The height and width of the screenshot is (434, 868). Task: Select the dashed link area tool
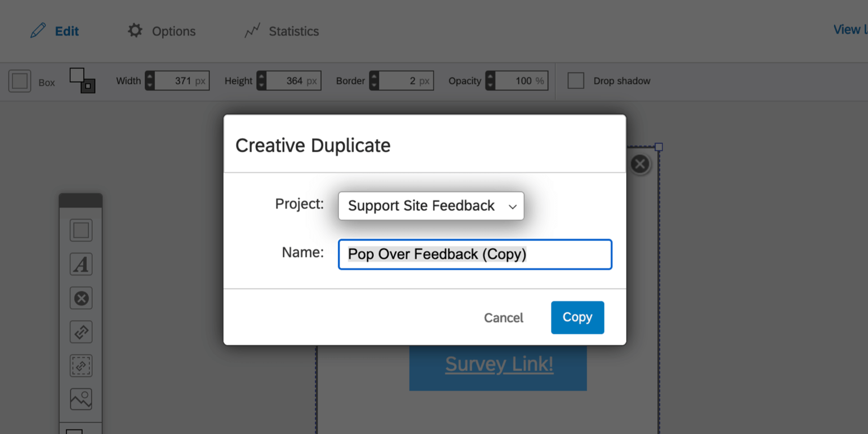click(81, 366)
